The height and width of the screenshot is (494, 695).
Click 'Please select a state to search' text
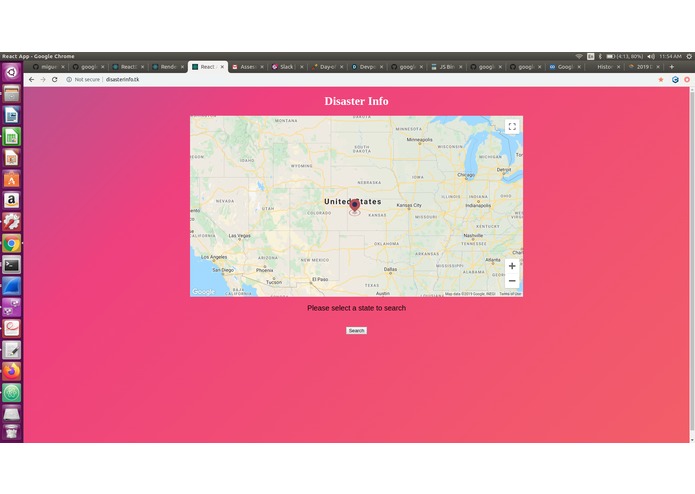click(356, 308)
